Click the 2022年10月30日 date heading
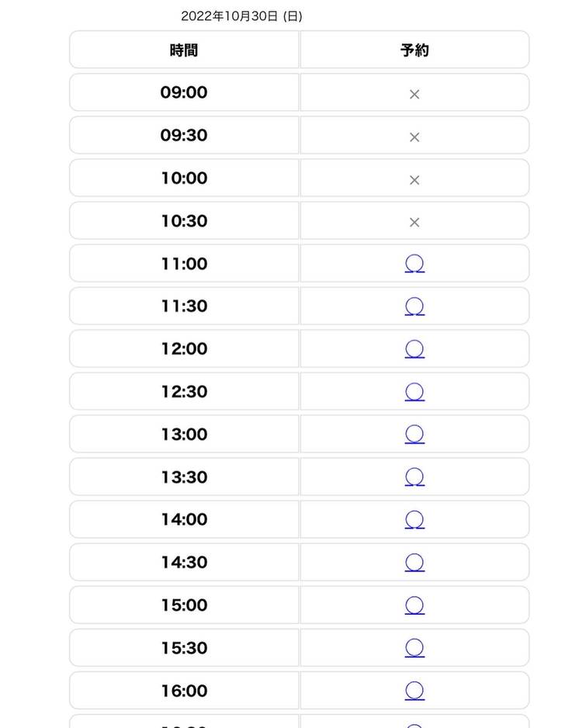Screen dimensions: 582x728 [241, 16]
